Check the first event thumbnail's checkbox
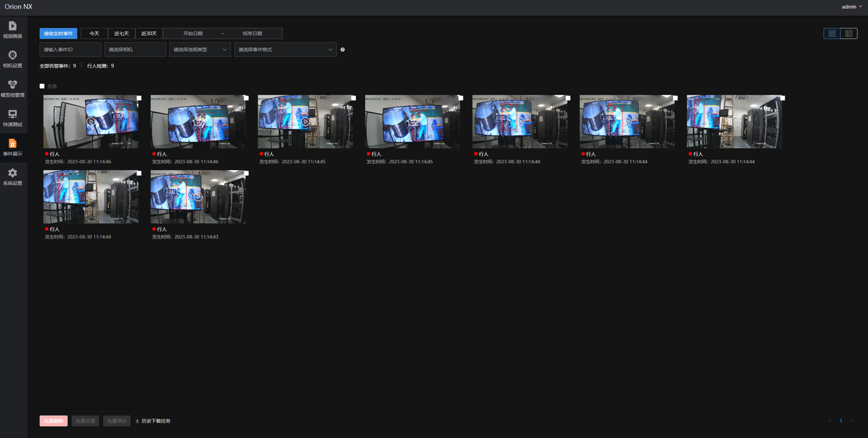Screen dimensions: 868x438 point(139,98)
